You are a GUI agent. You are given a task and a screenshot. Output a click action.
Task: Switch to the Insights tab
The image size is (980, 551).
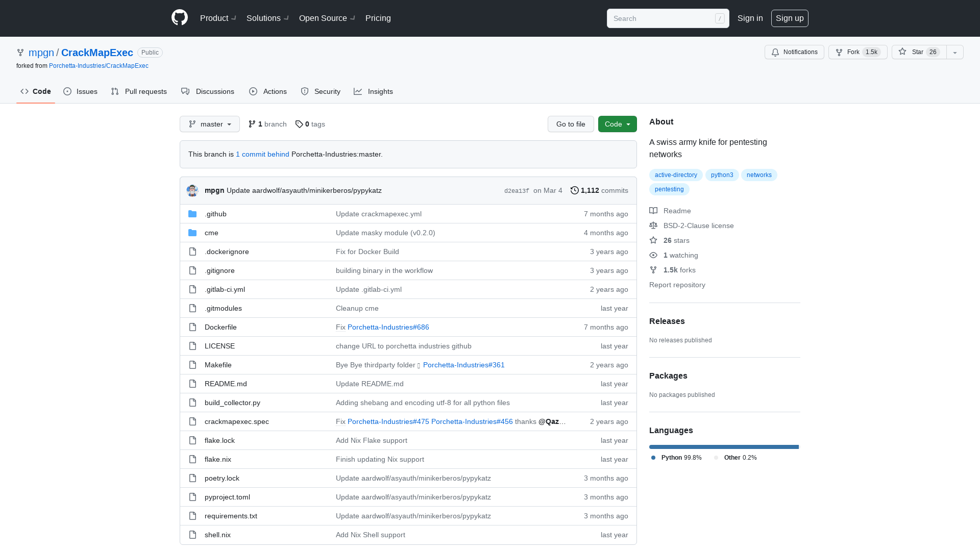tap(374, 91)
